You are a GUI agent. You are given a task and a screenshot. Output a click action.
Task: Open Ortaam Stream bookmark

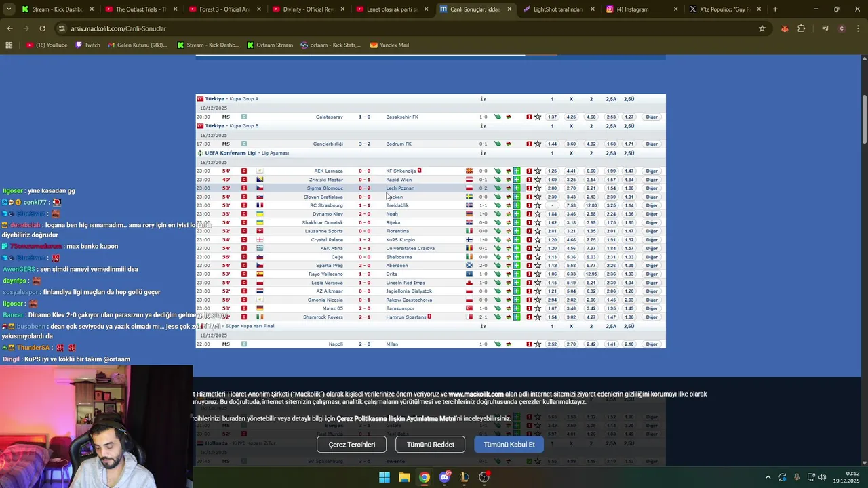(x=270, y=45)
